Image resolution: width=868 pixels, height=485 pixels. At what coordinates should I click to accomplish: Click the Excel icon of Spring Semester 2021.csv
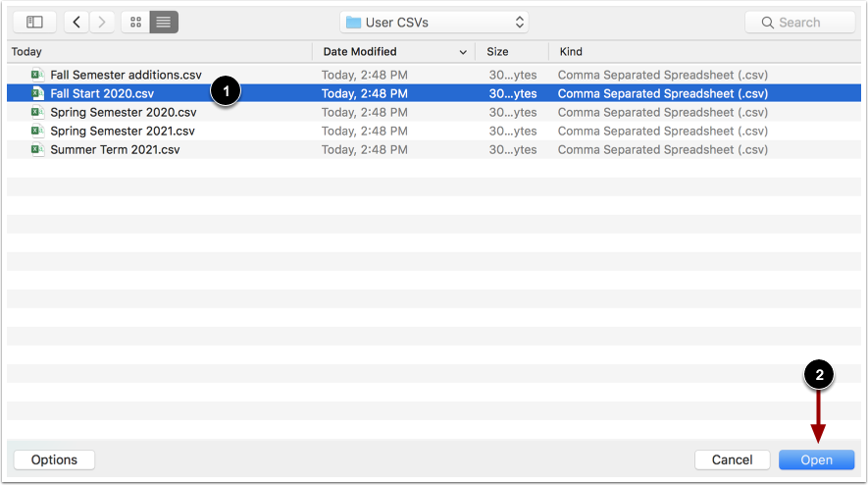pyautogui.click(x=37, y=131)
